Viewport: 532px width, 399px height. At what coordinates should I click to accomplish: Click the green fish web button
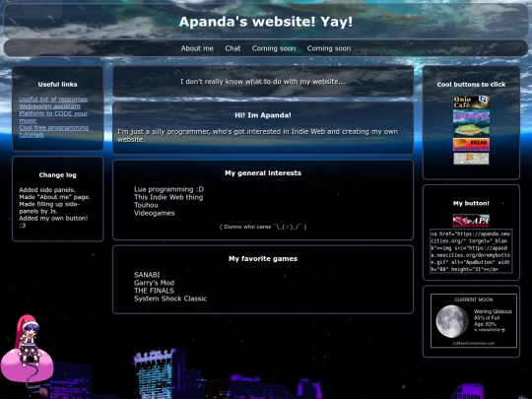point(471,130)
